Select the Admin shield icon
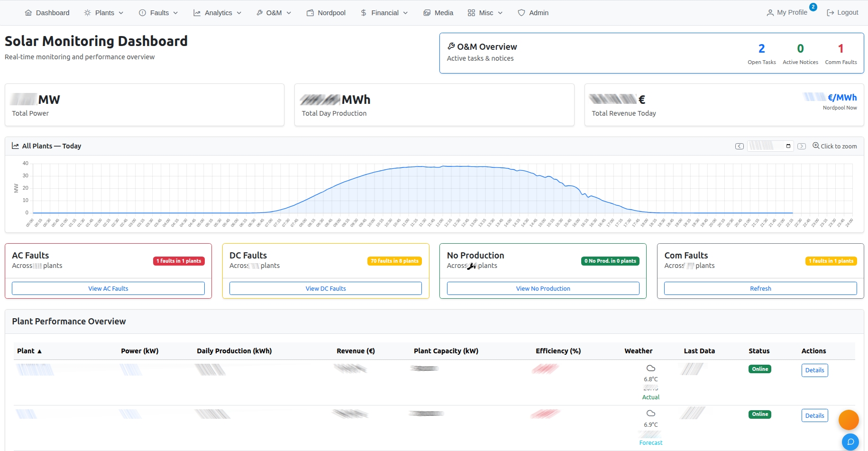The height and width of the screenshot is (451, 868). (x=521, y=13)
